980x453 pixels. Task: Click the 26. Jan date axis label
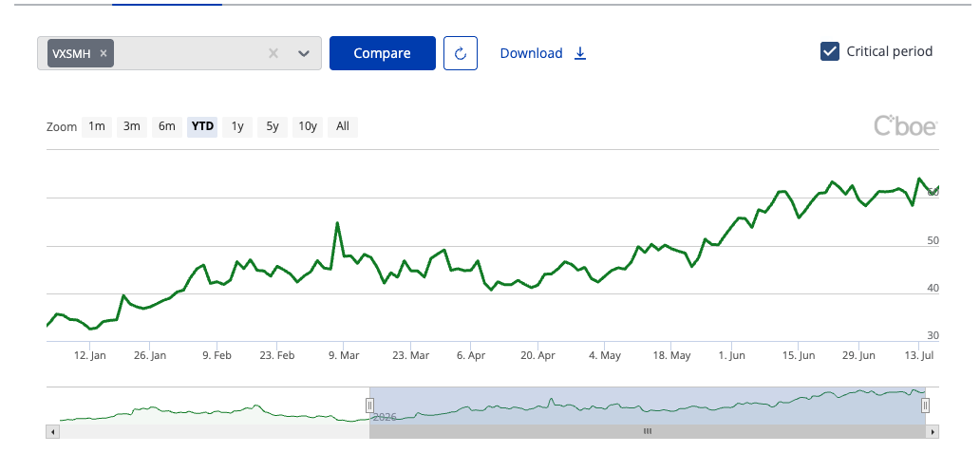(150, 355)
